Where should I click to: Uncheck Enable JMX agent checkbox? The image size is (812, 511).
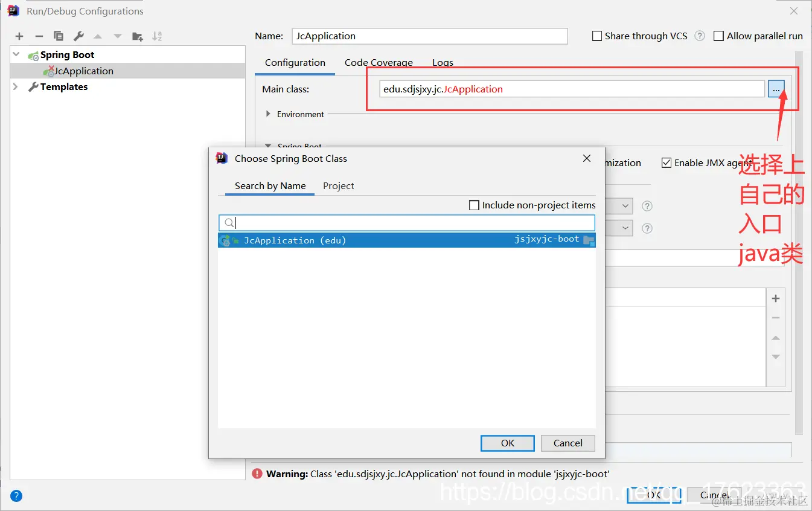[667, 162]
